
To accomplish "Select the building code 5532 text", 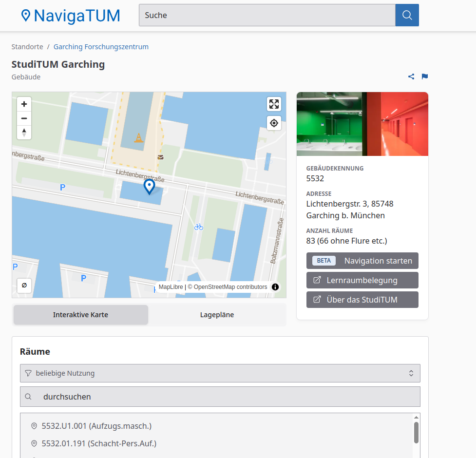I will click(x=315, y=178).
